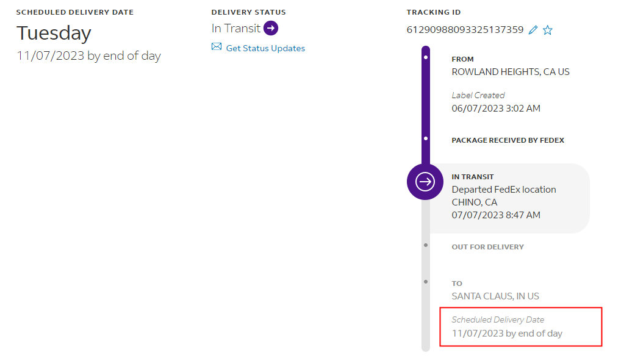Click the Out for Delivery timeline dot
Viewport: 635px width, 364px height.
(426, 246)
